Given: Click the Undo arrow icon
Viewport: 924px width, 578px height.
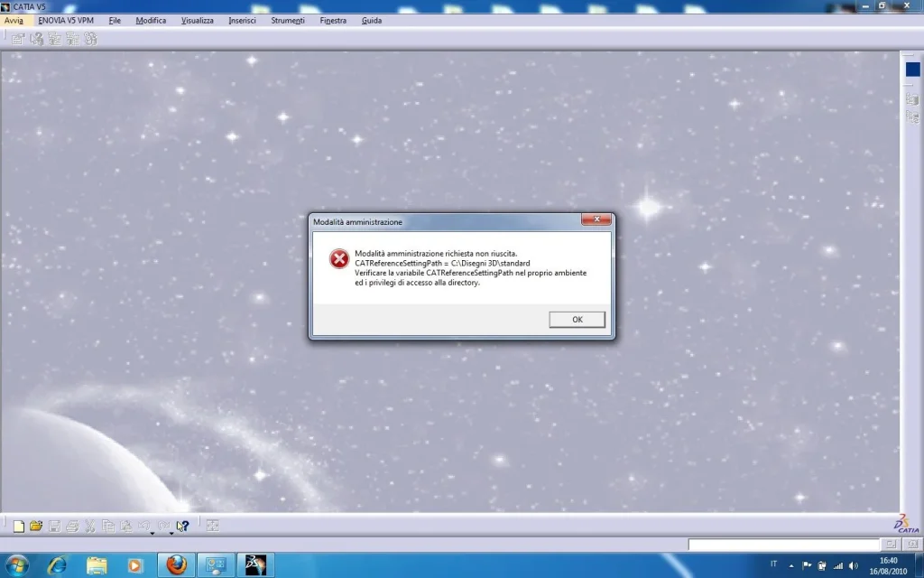Looking at the screenshot, I should point(143,525).
